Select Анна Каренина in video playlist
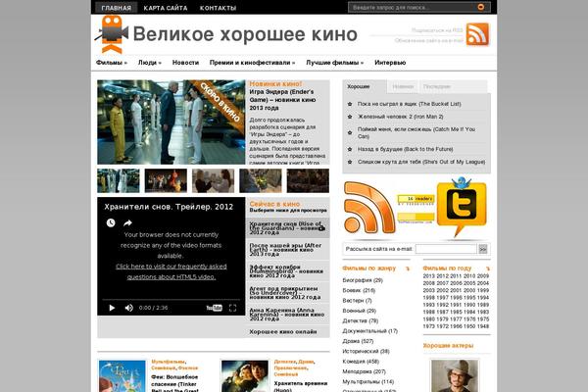588x392 pixels. coord(287,315)
